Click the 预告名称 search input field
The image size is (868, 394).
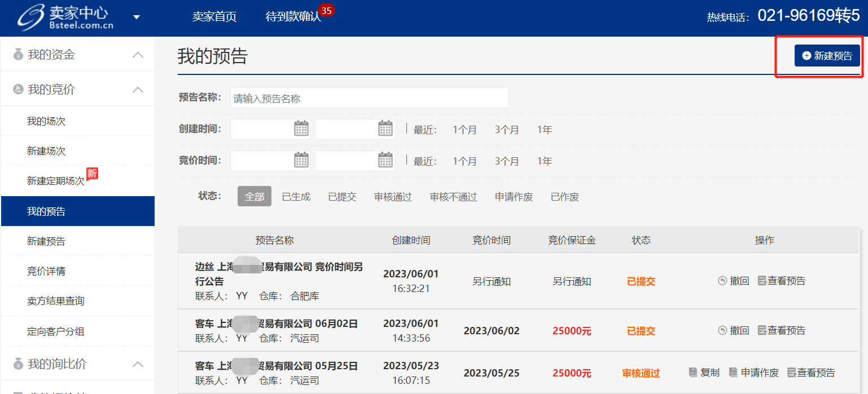(369, 98)
